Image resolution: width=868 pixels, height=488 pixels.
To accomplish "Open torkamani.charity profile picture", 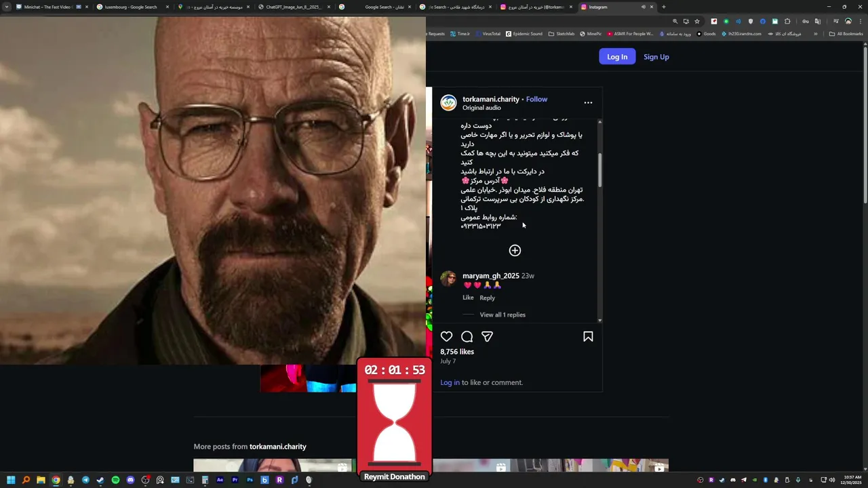I will click(x=448, y=103).
